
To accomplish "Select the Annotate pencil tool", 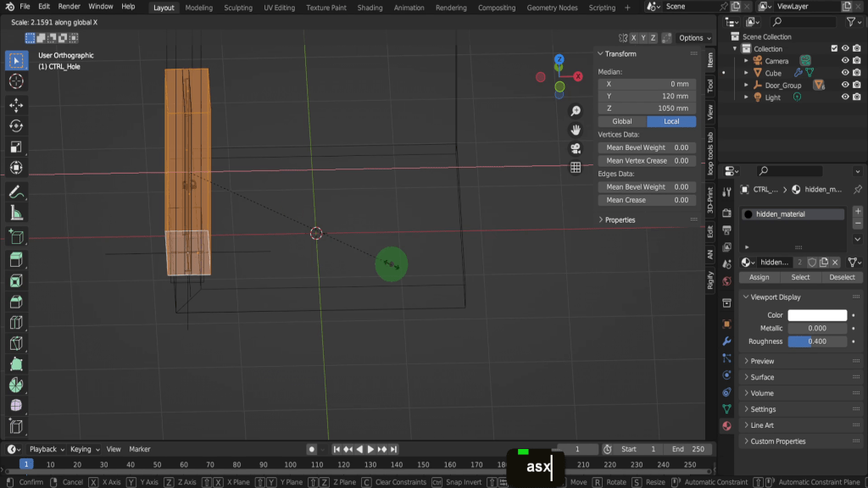I will 15,192.
